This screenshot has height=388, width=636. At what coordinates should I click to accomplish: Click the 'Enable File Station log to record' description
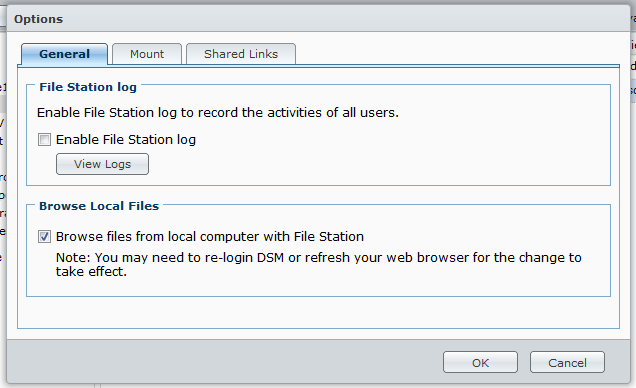point(218,113)
